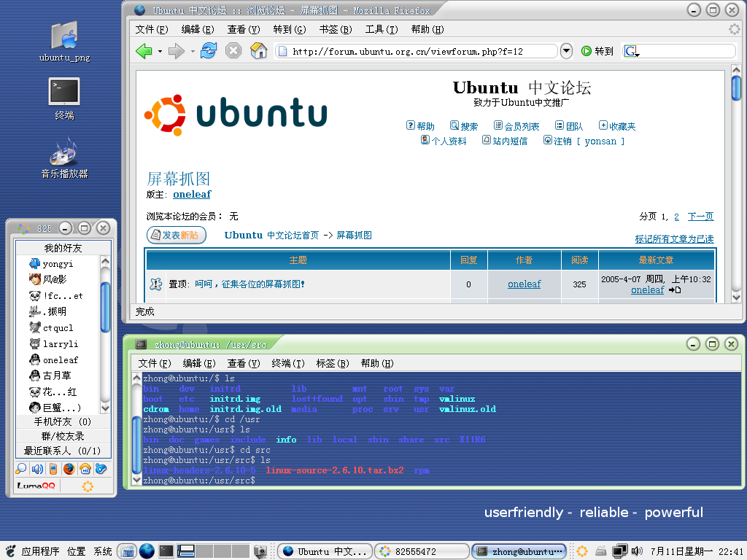Click the LumaQQ speaker sound icon
The height and width of the screenshot is (560, 747).
pos(37,469)
